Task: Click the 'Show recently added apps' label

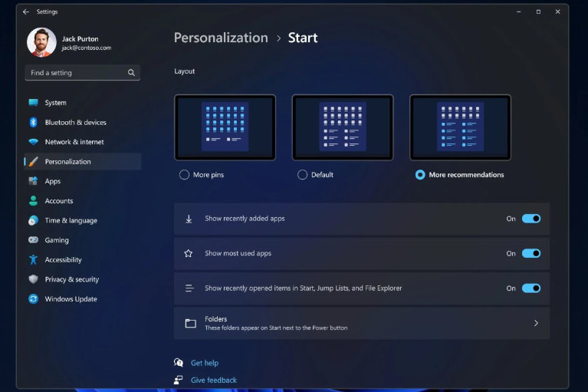Action: 245,219
